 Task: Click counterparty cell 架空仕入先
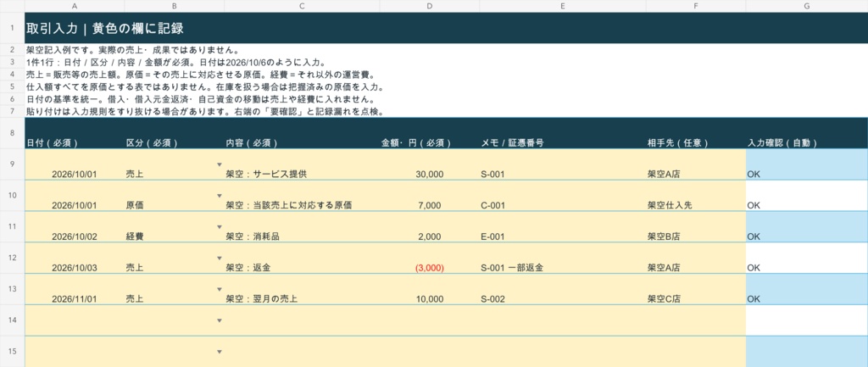pos(696,196)
